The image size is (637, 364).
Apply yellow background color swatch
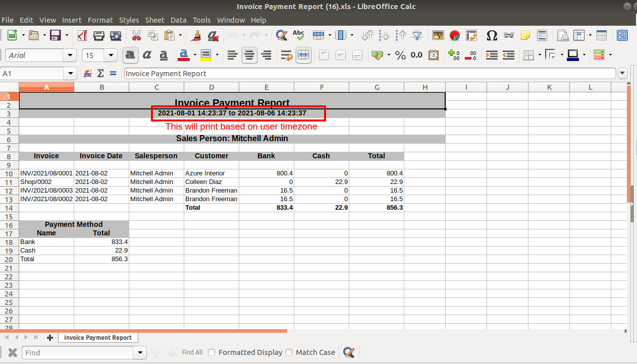click(206, 55)
